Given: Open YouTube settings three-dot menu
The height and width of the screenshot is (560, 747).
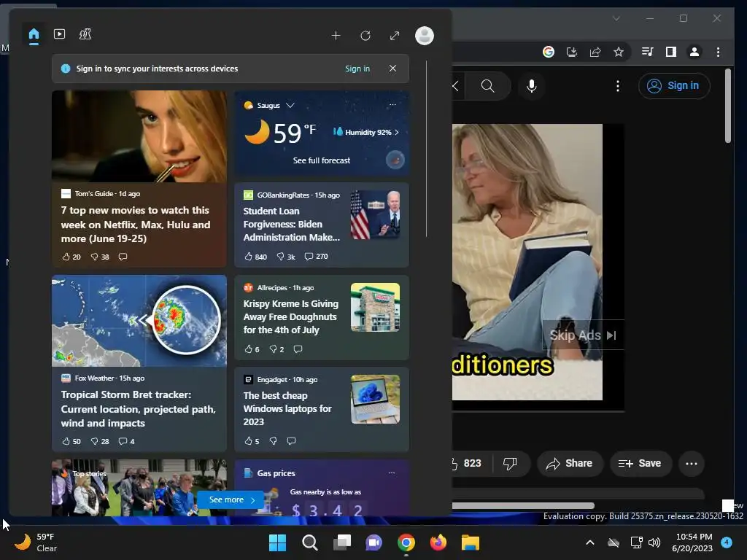Looking at the screenshot, I should (618, 86).
